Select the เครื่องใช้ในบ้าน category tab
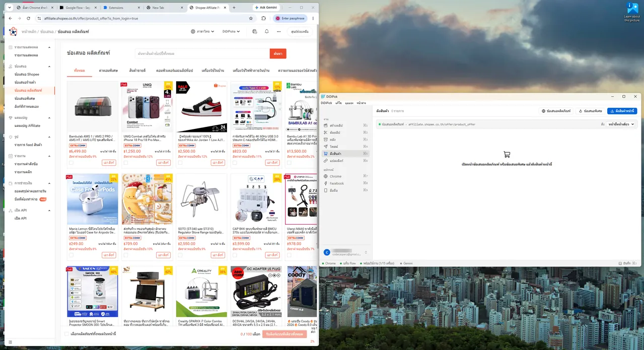 coord(213,71)
